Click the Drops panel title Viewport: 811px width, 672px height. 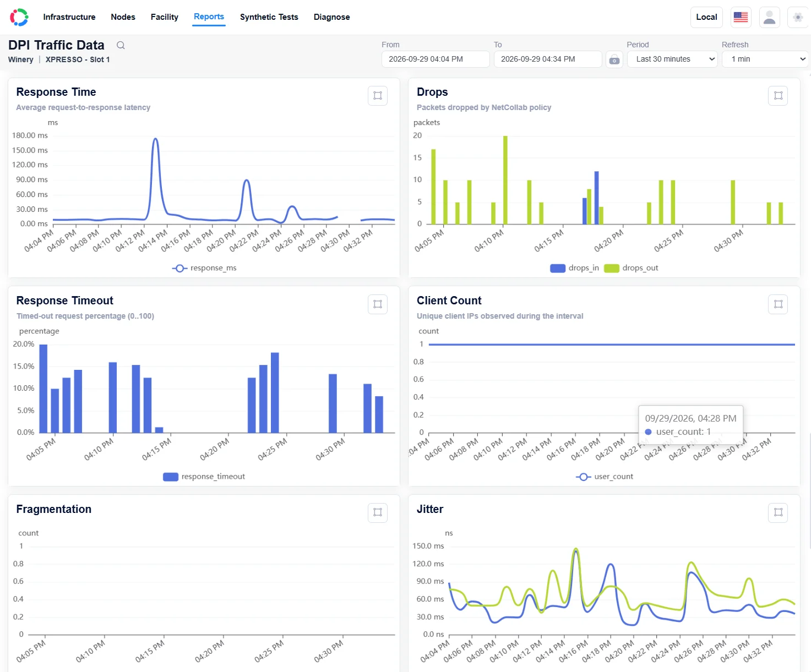432,92
